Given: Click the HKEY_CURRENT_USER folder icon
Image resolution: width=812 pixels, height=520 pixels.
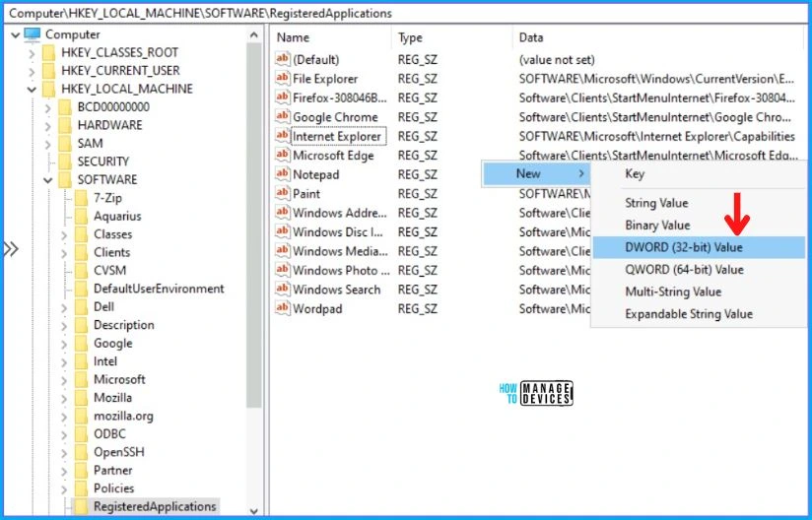Looking at the screenshot, I should (x=48, y=71).
